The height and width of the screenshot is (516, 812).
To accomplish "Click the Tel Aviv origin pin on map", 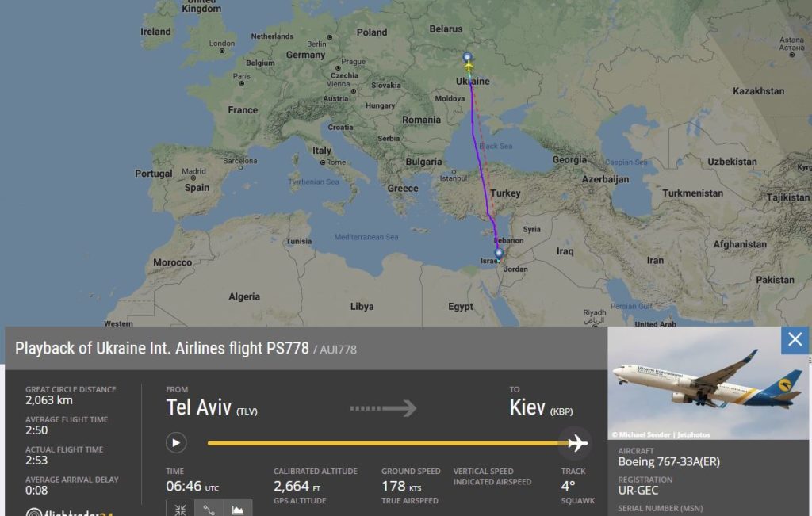I will click(x=498, y=254).
